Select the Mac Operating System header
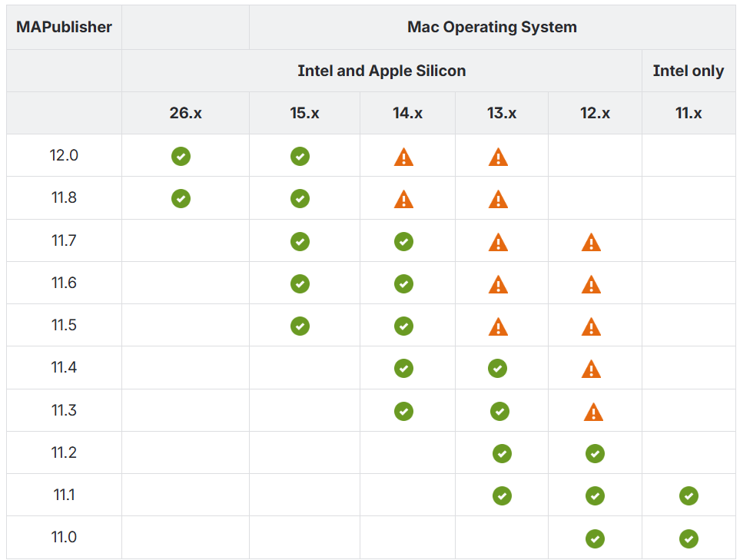 493,27
